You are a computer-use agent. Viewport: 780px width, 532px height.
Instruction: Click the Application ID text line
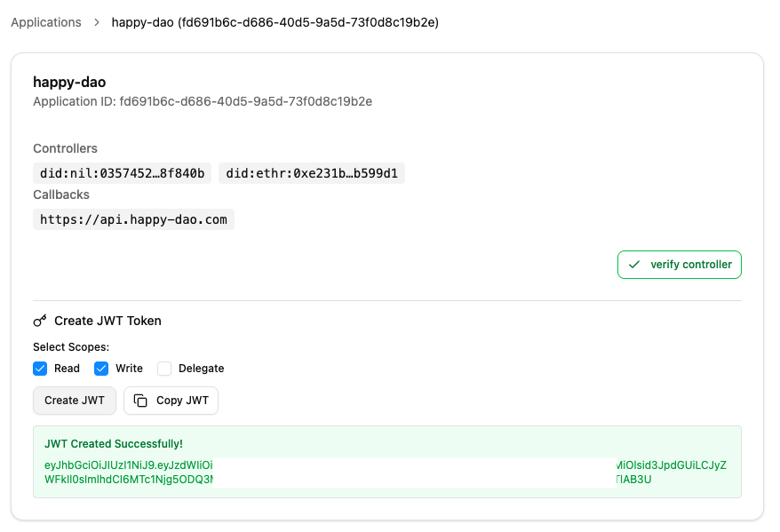(203, 101)
